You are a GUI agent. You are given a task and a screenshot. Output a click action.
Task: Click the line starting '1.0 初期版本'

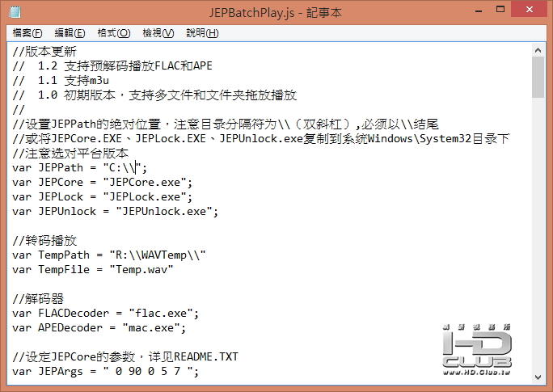[x=154, y=95]
